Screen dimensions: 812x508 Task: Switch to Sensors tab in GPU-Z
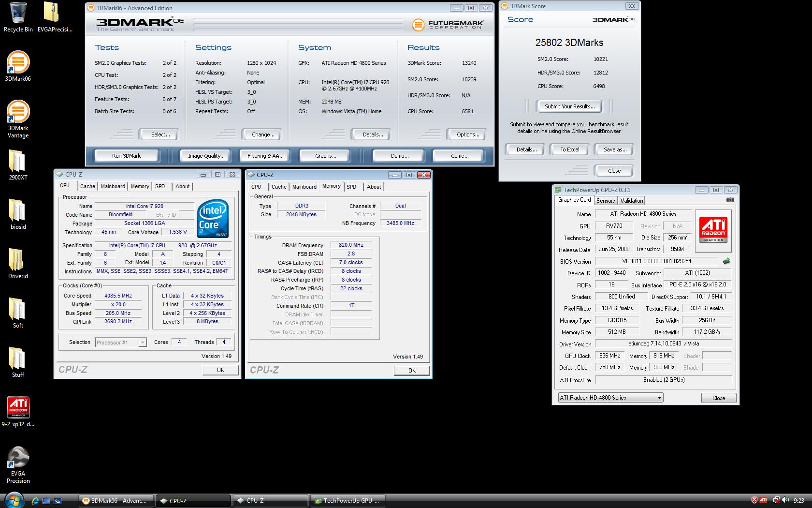click(x=606, y=201)
